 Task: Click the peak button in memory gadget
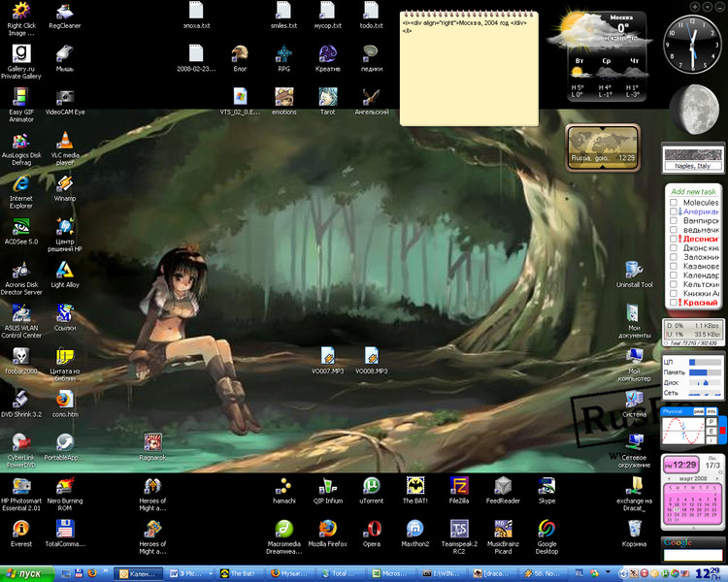tap(698, 411)
